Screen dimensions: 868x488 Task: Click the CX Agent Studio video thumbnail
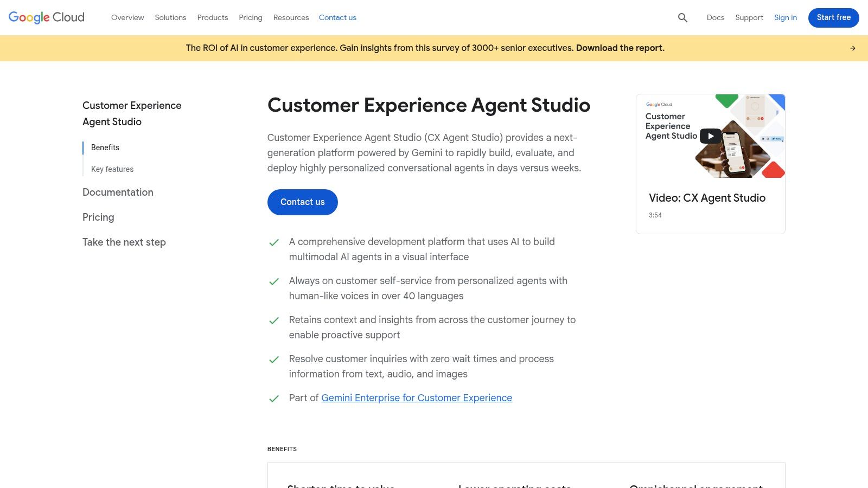pos(710,136)
